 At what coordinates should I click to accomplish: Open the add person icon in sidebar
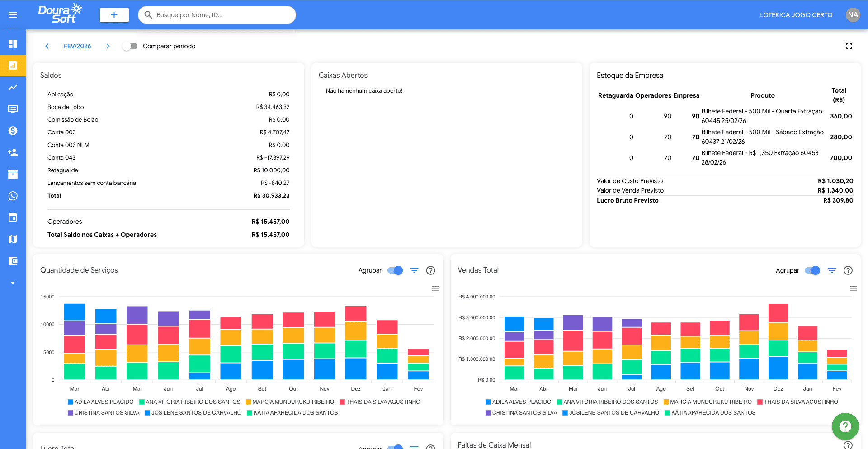pyautogui.click(x=13, y=152)
